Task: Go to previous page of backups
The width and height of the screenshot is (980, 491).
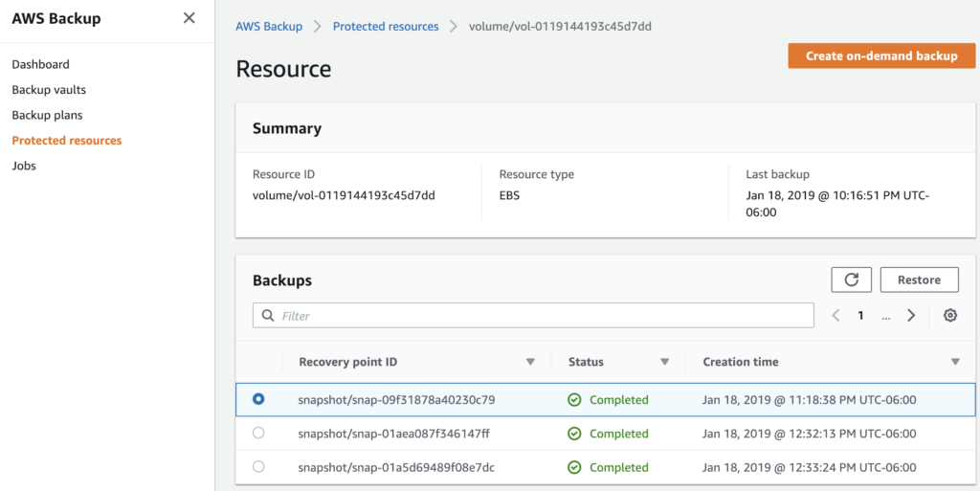Action: point(835,316)
